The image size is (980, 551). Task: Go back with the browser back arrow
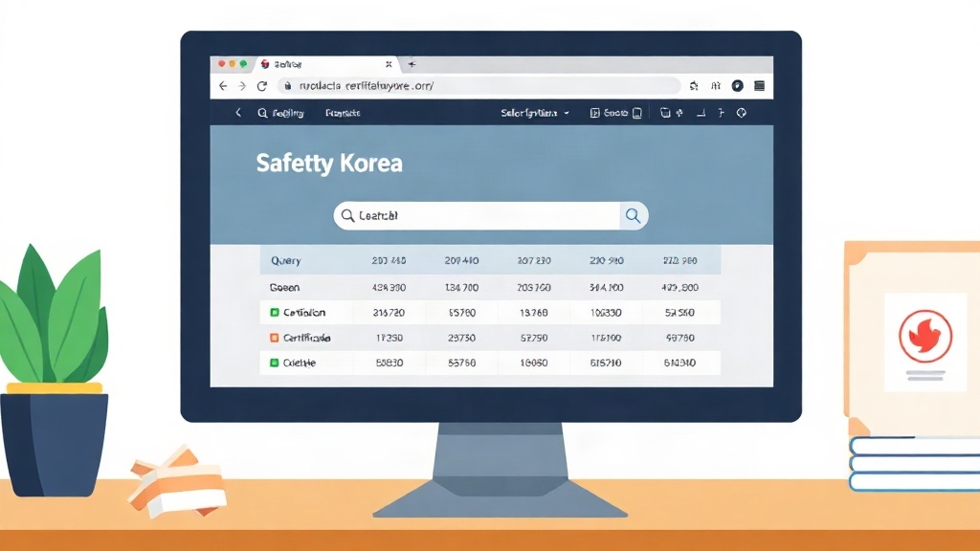(223, 86)
